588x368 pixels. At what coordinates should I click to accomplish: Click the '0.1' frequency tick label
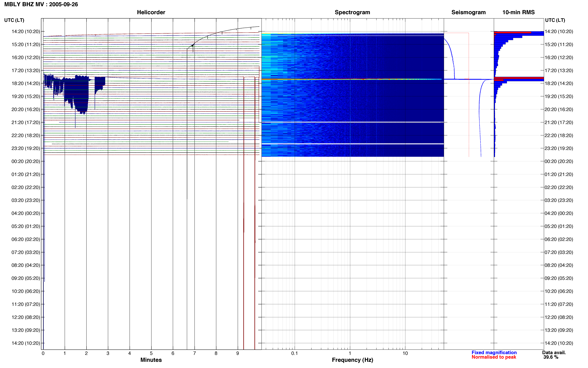295,353
